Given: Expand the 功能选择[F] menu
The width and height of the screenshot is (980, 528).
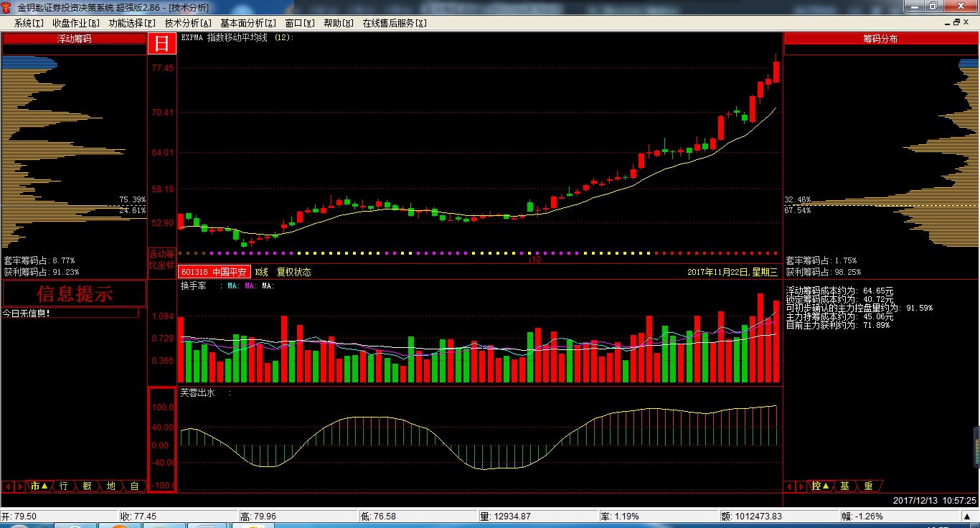Looking at the screenshot, I should coord(132,23).
